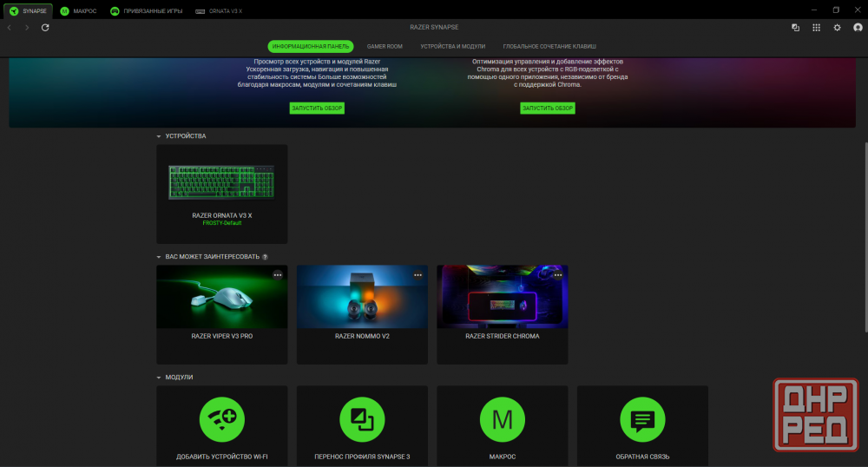Switch to the Устройства и модули tab
Screen dimensions: 868x467
[x=452, y=46]
